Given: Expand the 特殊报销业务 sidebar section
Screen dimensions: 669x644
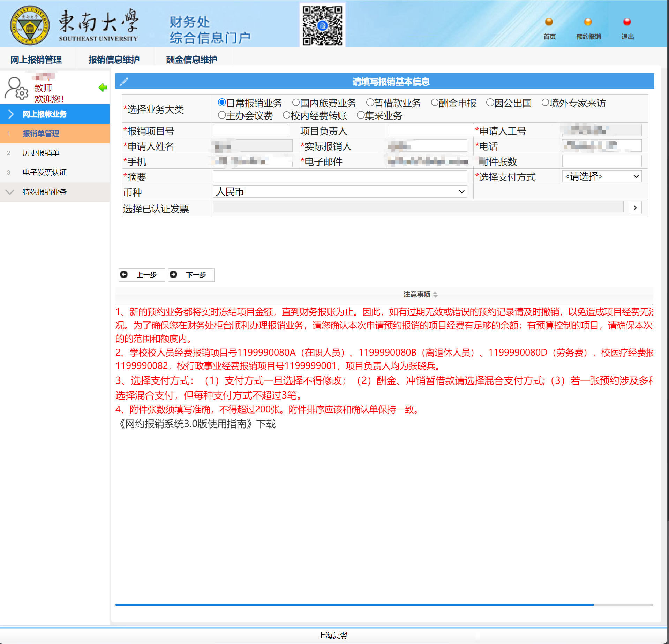Looking at the screenshot, I should point(44,192).
